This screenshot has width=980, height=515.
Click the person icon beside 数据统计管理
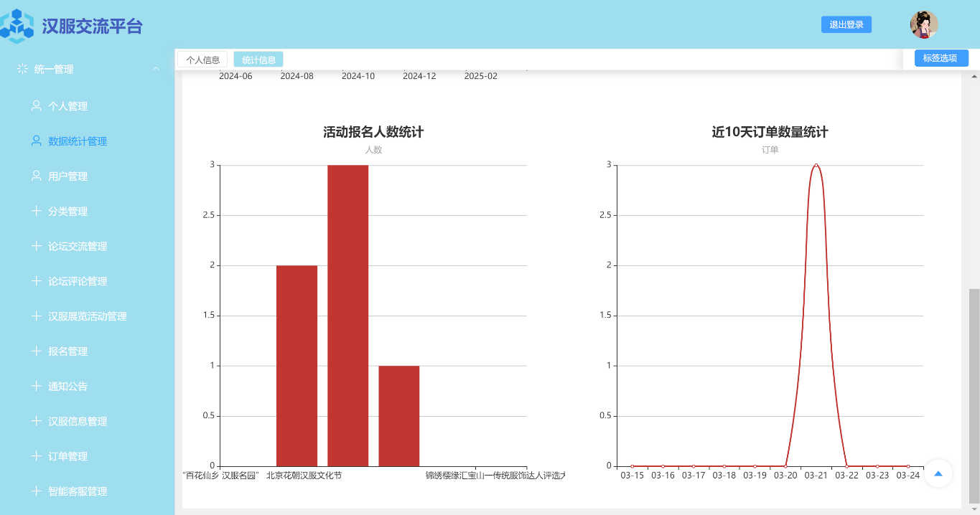tap(36, 141)
